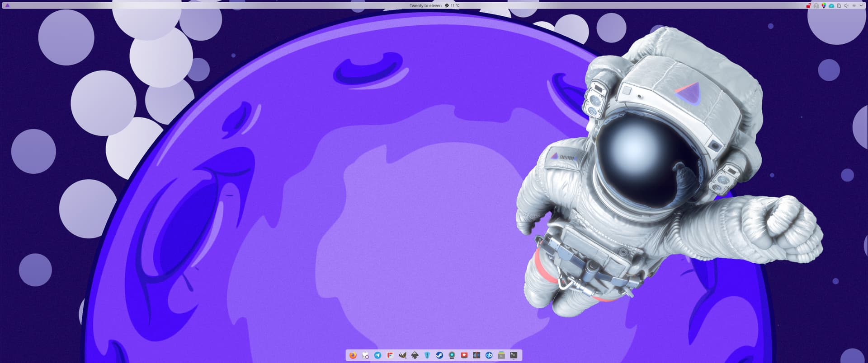
Task: Launch Inkscape from the dock
Action: tap(415, 355)
